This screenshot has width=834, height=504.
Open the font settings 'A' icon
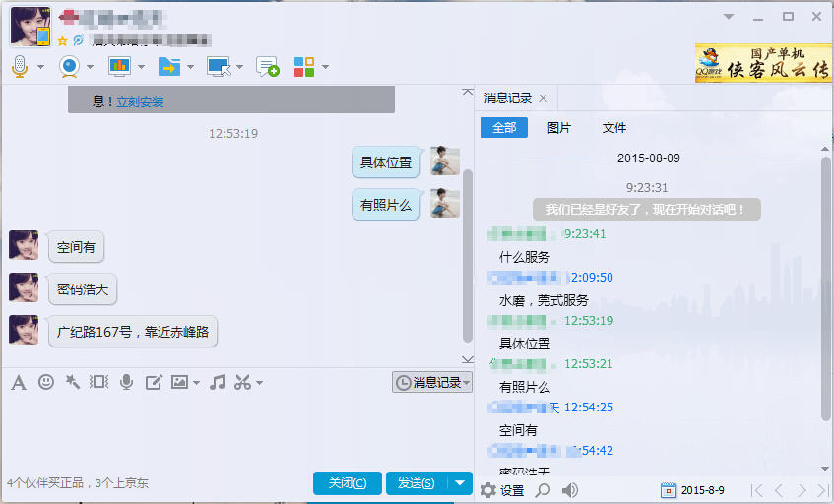pos(18,382)
